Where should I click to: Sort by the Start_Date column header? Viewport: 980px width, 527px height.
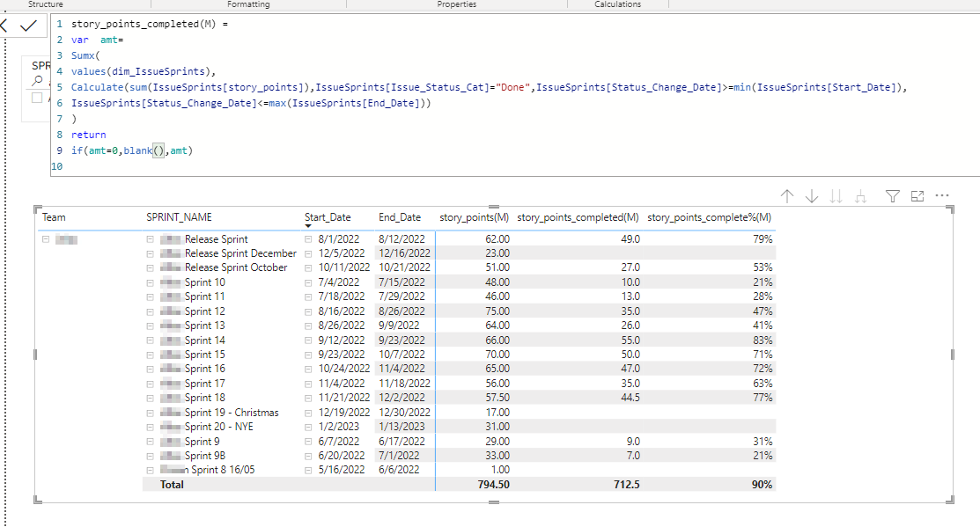click(328, 217)
